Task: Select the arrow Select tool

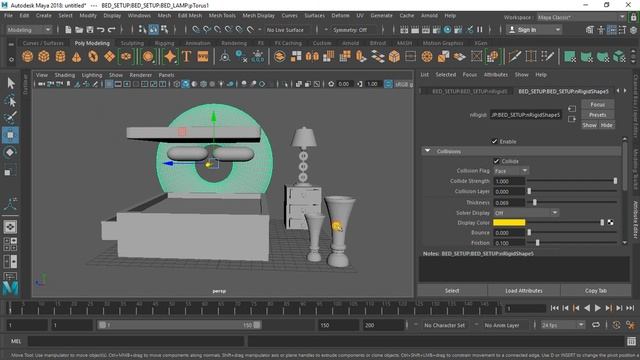Action: coord(11,83)
